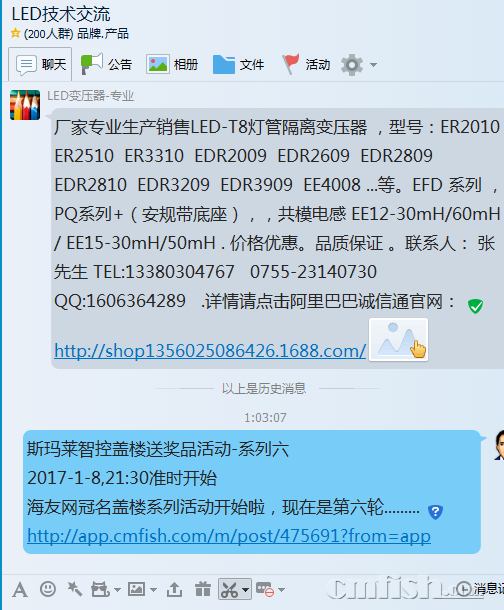Click the magic emoticon wand icon
Viewport: 504px width, 610px height.
point(75,589)
